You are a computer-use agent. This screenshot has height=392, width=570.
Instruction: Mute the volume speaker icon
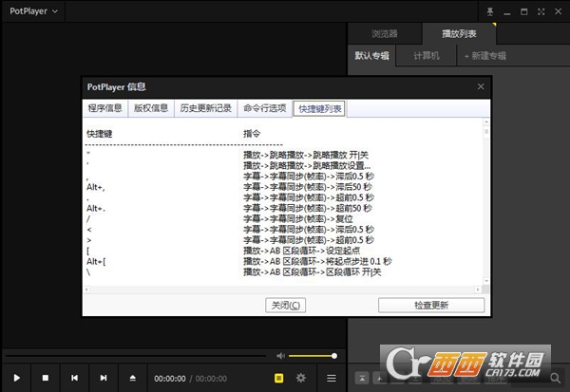tap(280, 355)
